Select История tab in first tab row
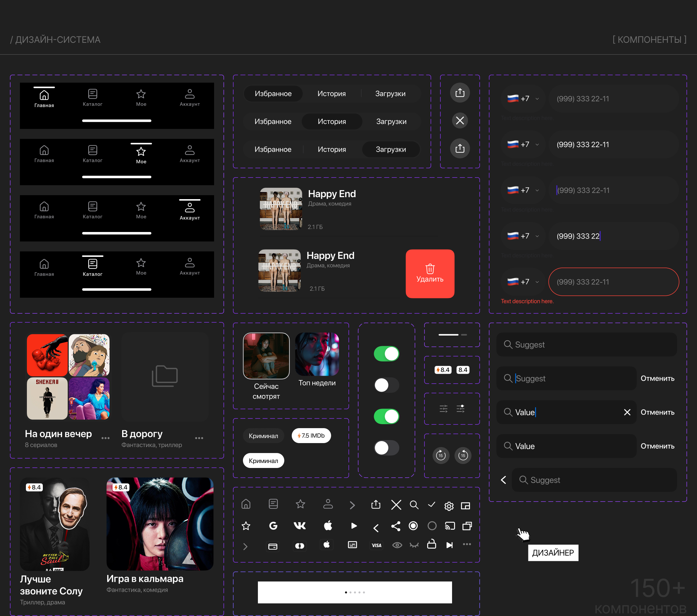Screen dimensions: 697x616 tap(332, 93)
